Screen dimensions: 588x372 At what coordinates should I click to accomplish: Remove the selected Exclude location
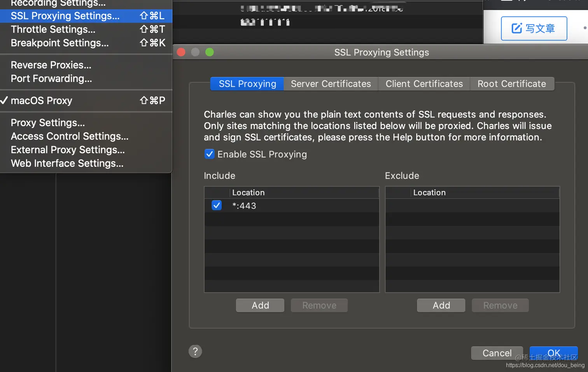click(x=500, y=306)
